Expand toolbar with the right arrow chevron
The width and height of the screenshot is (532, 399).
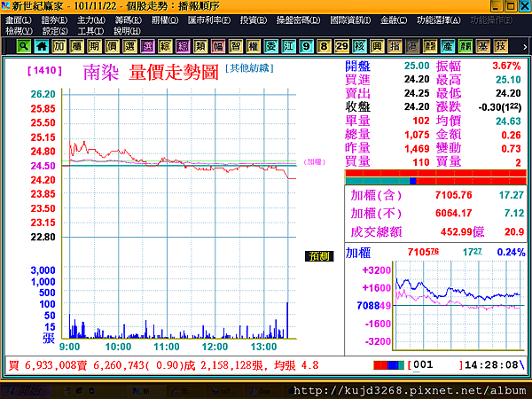point(525,47)
